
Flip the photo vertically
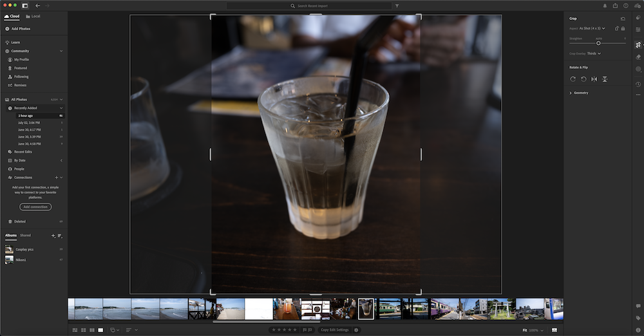pyautogui.click(x=605, y=79)
